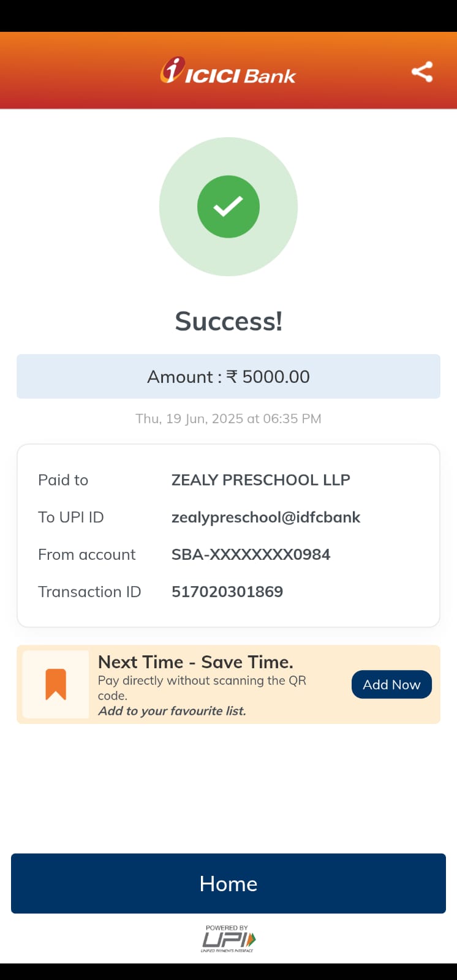Select the payee name ZEALY PRESCHOOL LLP
Screen dimensions: 457x980
pyautogui.click(x=261, y=480)
